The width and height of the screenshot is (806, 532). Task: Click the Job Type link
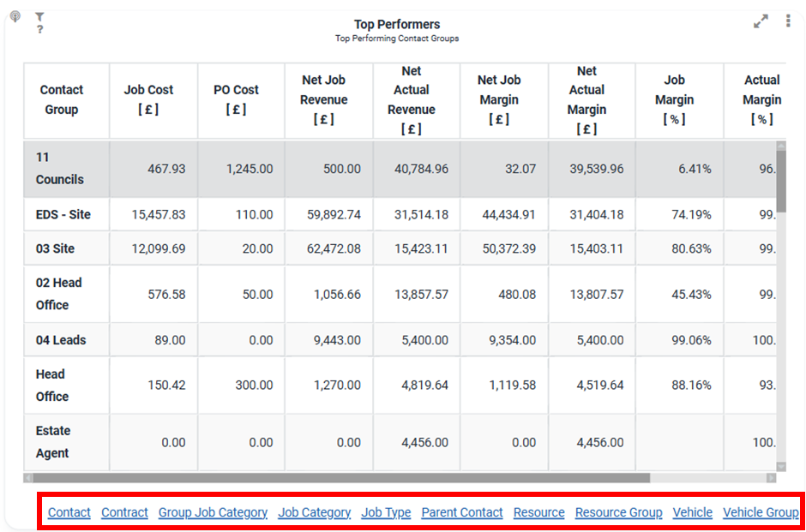point(386,512)
